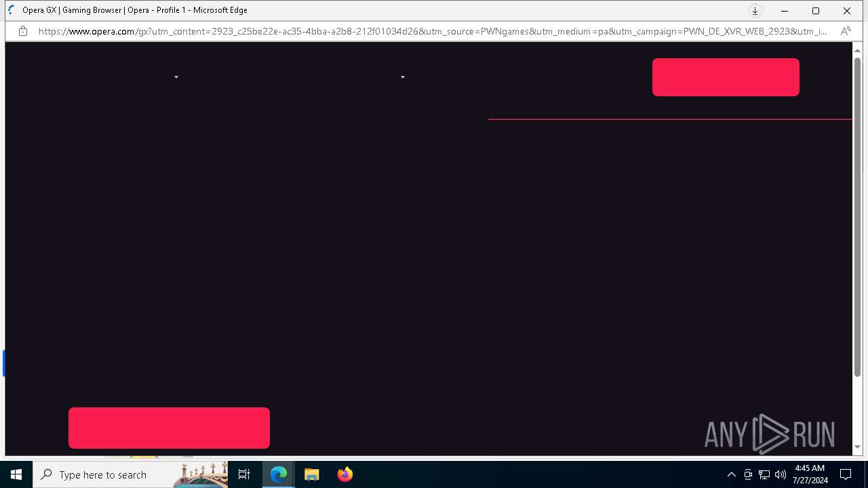The image size is (868, 488).
Task: Click the large red button at page bottom left
Action: 169,428
